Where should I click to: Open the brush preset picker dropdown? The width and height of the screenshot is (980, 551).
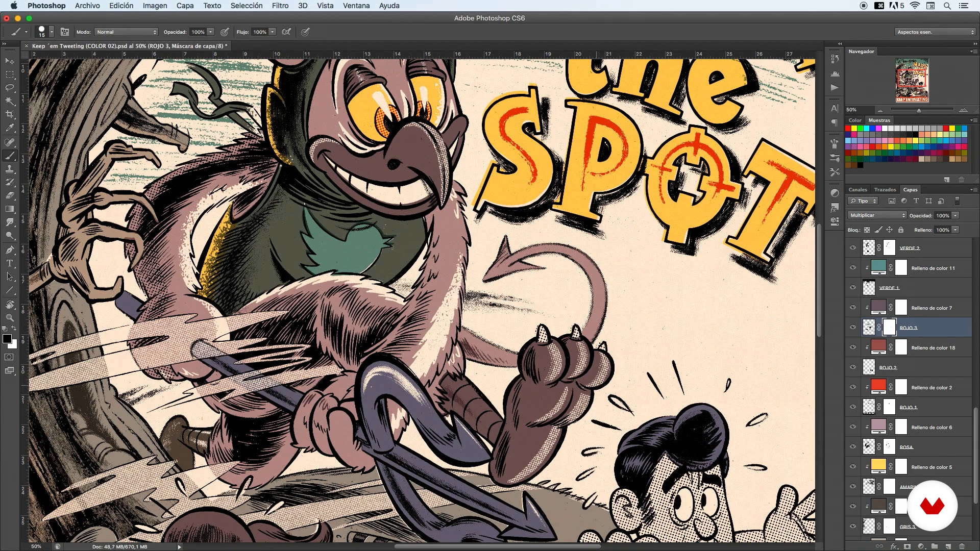51,32
